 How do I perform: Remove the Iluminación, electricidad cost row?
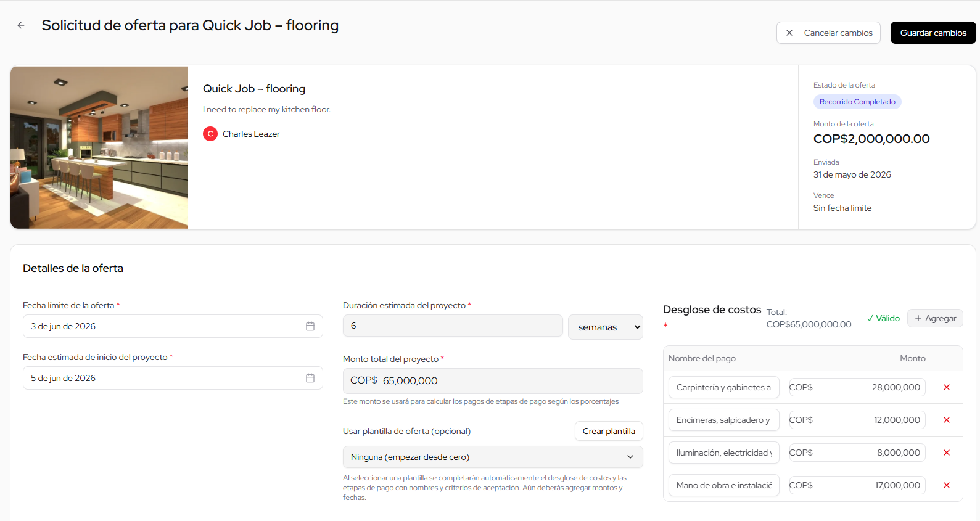click(x=947, y=453)
